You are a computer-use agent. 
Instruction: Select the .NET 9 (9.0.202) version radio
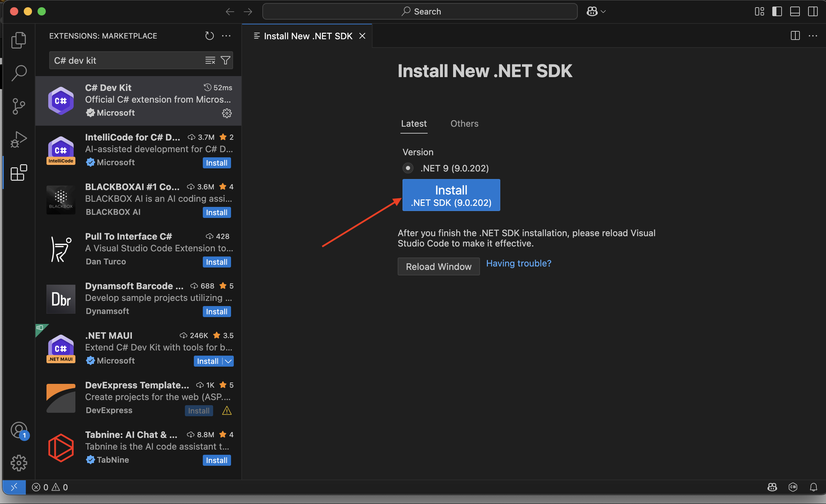408,168
